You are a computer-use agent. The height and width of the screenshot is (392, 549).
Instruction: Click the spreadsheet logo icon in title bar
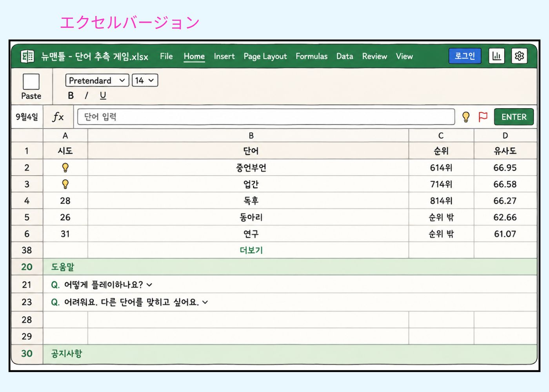(x=27, y=56)
